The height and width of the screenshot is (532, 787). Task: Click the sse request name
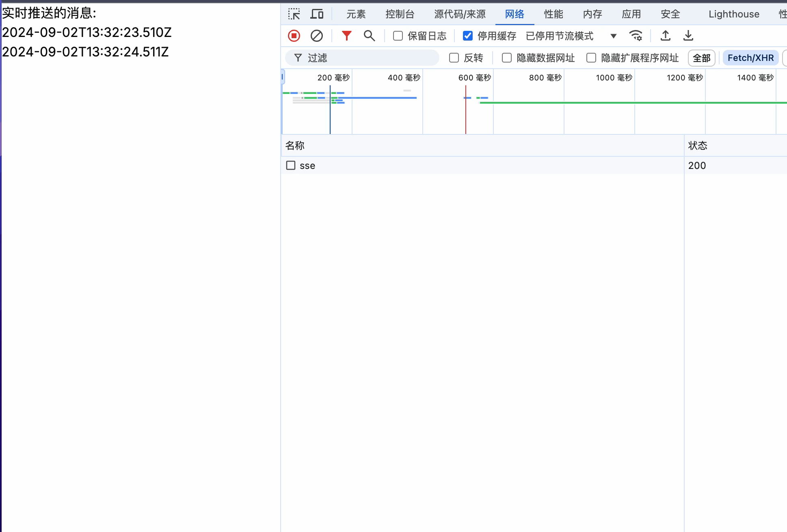click(x=307, y=165)
